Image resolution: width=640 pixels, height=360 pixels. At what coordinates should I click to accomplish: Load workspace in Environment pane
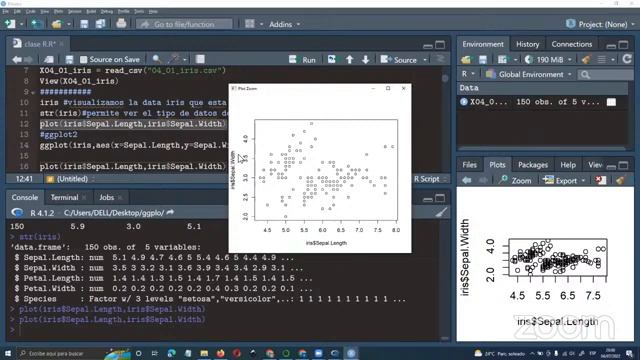[x=466, y=60]
